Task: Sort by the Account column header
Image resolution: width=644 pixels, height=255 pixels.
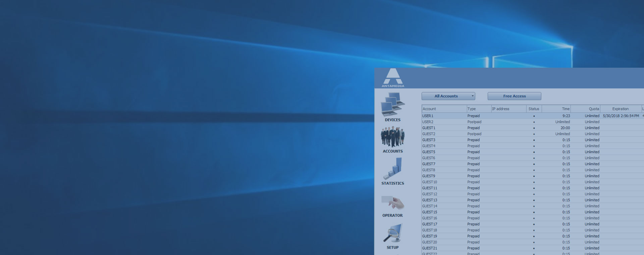Action: tap(444, 109)
